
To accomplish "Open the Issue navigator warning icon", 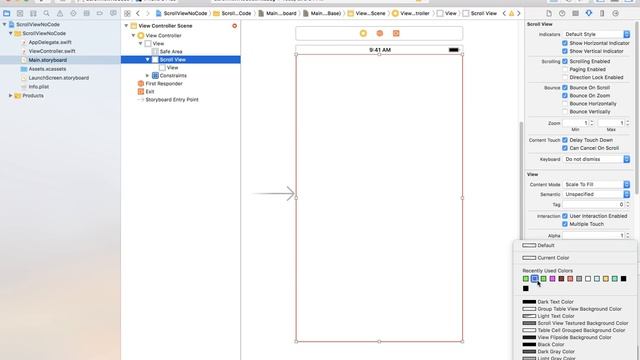I will [60, 13].
